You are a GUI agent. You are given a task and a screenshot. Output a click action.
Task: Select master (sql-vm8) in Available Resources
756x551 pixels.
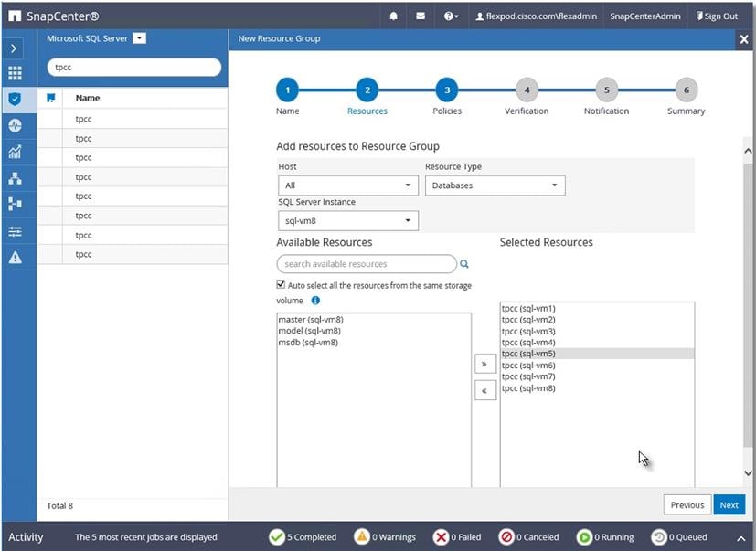[x=311, y=319]
